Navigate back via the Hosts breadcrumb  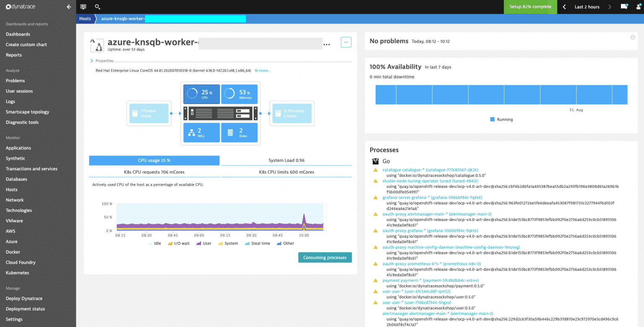85,18
